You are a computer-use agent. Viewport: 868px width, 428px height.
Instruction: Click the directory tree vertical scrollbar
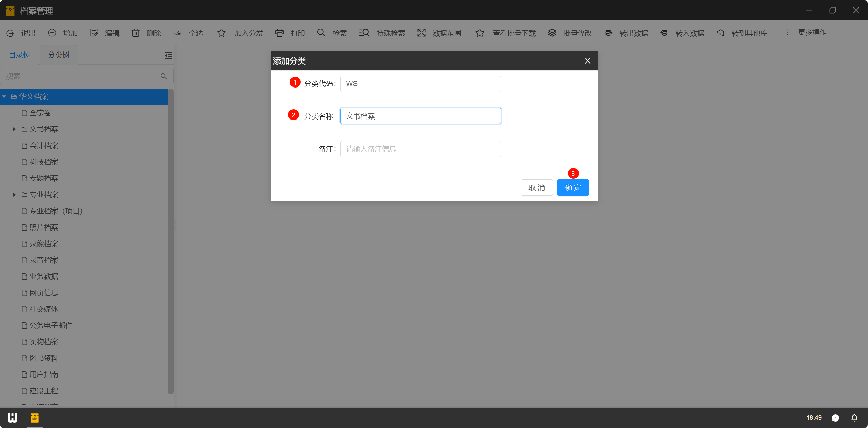[x=171, y=238]
